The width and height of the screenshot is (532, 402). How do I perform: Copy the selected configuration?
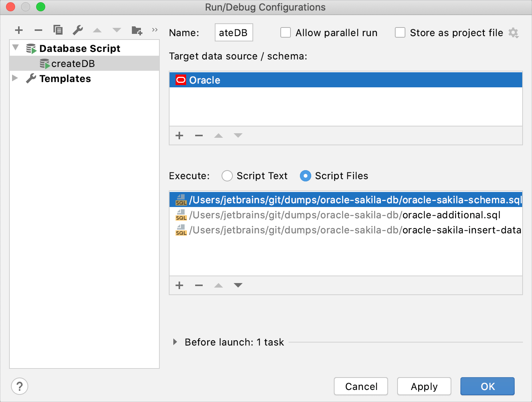[x=58, y=30]
